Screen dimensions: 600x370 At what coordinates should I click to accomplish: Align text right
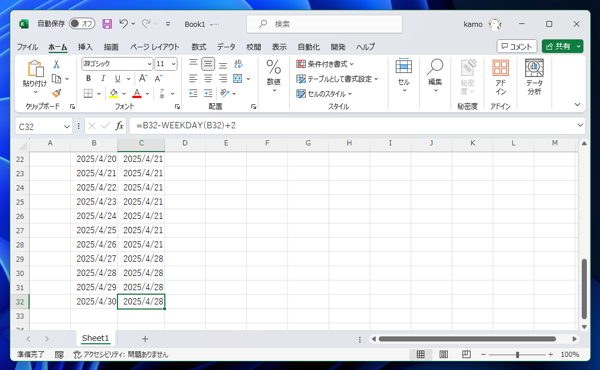point(223,78)
